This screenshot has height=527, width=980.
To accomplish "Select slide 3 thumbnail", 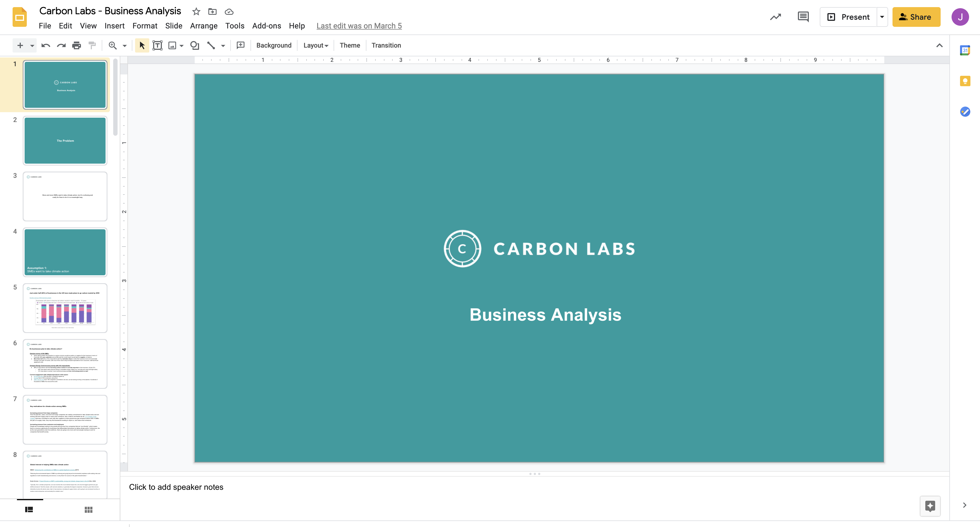I will pos(65,196).
